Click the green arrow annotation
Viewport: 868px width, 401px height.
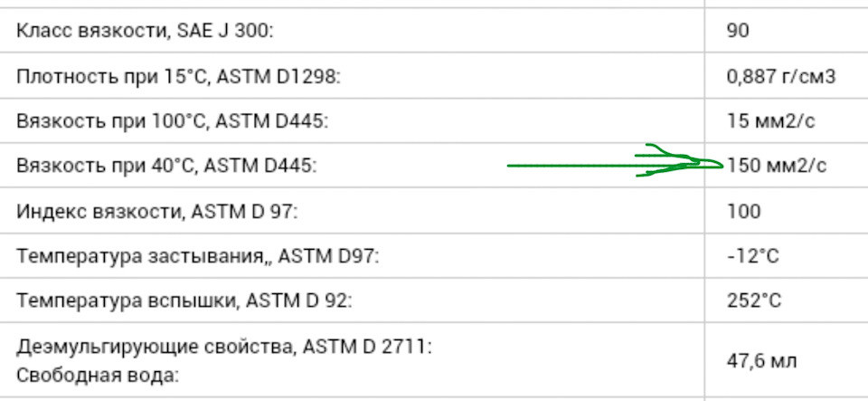pyautogui.click(x=615, y=160)
